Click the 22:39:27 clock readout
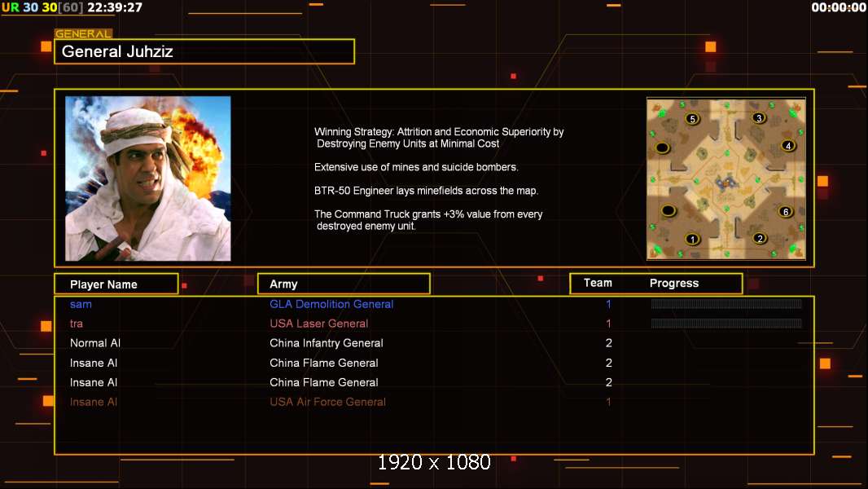This screenshot has width=868, height=489. [115, 7]
